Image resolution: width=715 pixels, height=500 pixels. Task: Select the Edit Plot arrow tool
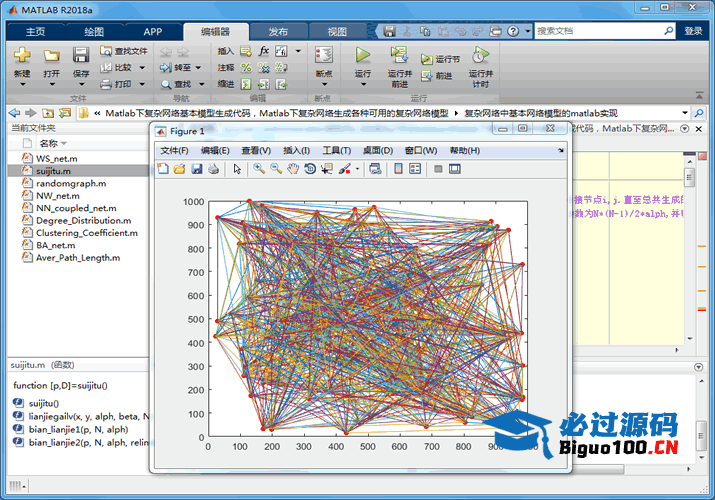coord(237,169)
